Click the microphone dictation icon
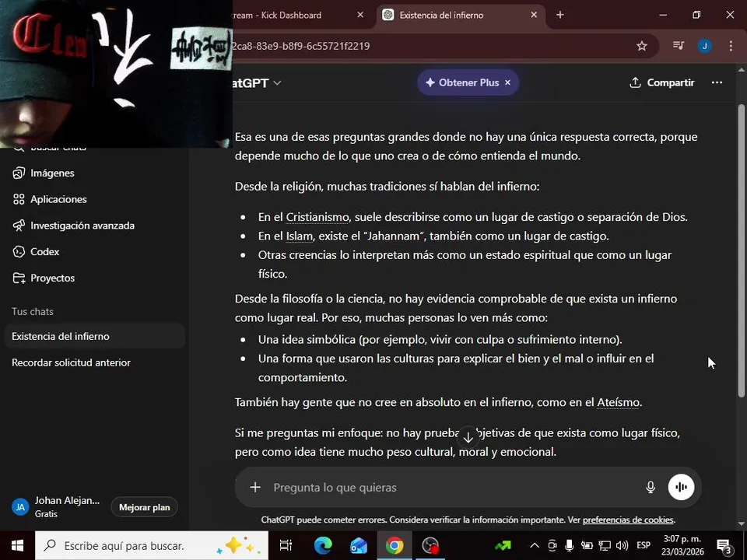 651,487
